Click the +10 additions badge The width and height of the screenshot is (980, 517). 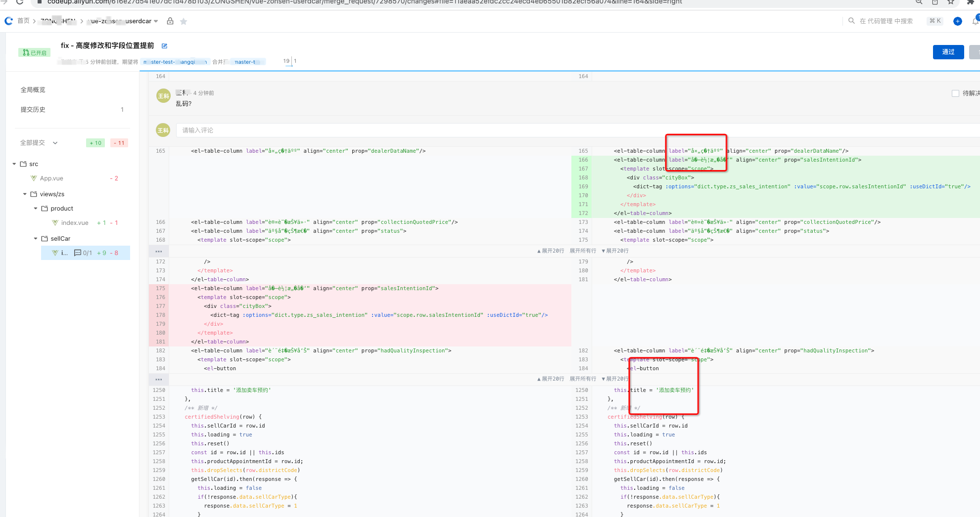[x=95, y=143]
